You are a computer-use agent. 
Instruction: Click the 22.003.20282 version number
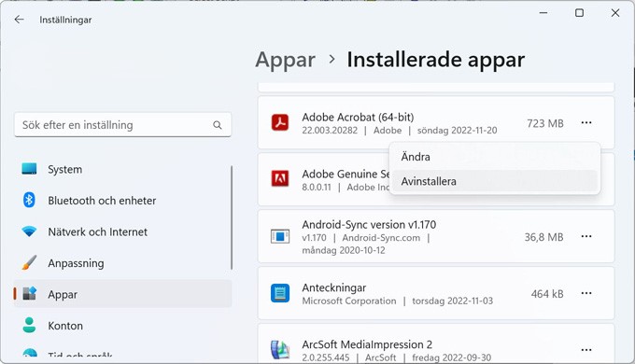(330, 131)
